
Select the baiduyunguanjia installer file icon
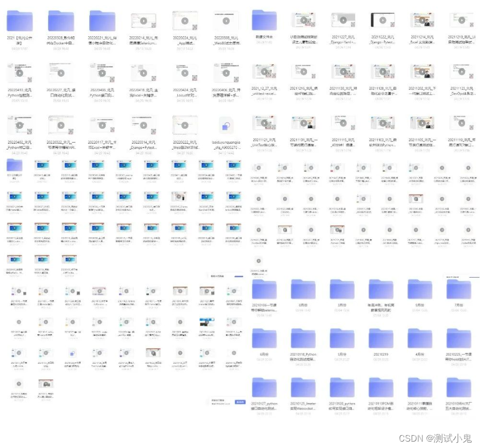coord(226,125)
